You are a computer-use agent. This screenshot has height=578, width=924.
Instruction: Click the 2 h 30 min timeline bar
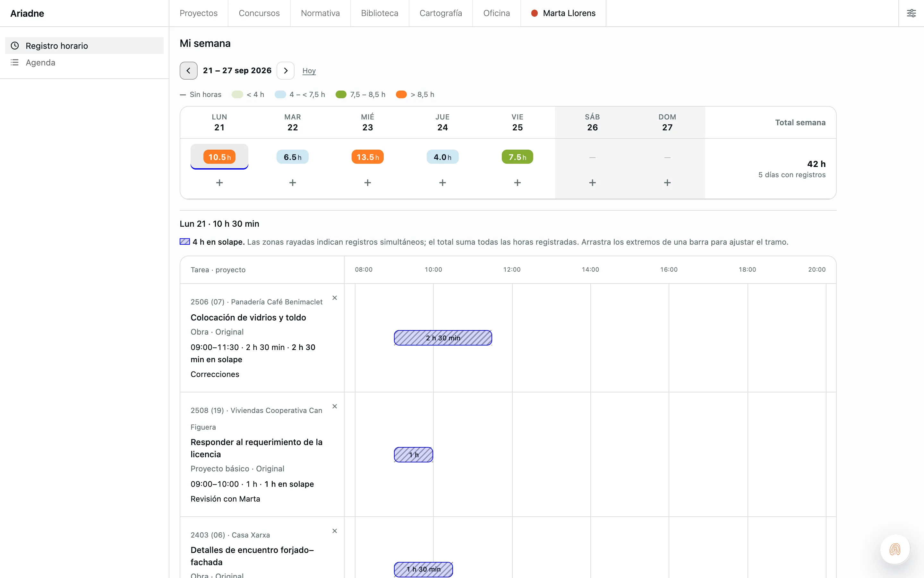(443, 338)
